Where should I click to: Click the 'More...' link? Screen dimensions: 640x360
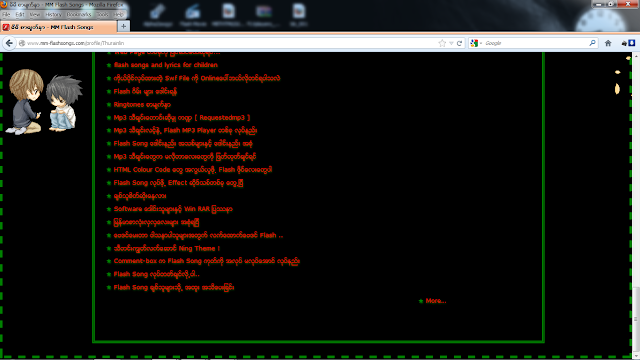(436, 301)
